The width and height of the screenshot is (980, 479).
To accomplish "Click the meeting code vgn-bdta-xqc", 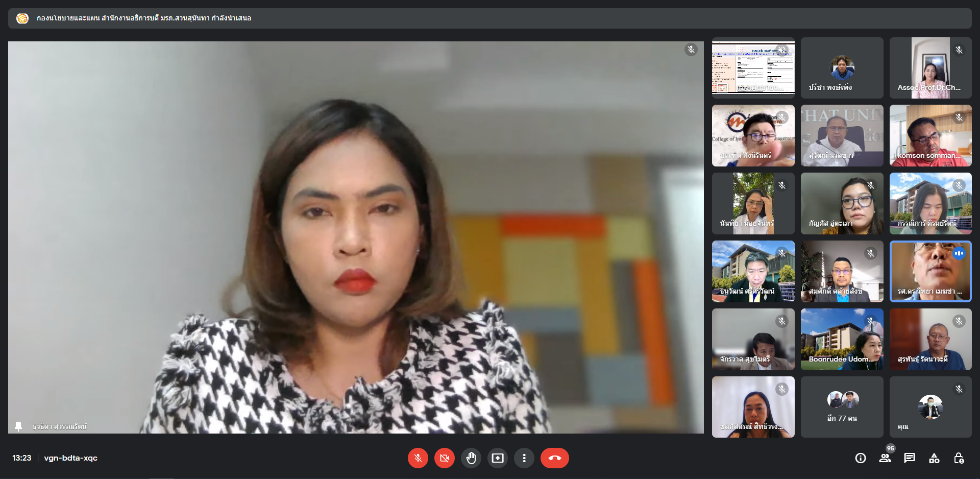I will 70,458.
